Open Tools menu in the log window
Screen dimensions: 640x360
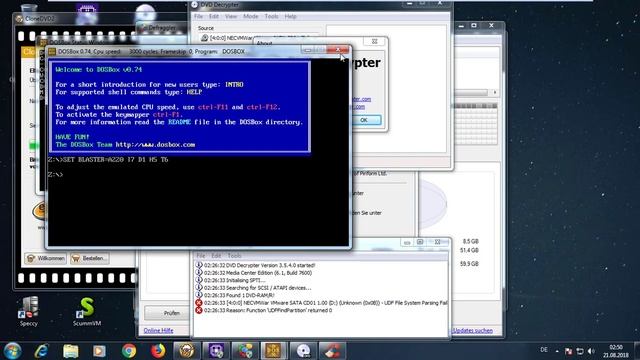(x=234, y=256)
